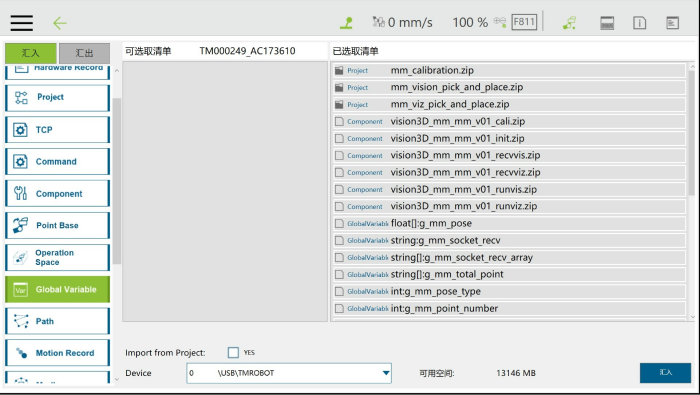Click TM000249_AC173610 robot name
Viewport: 700px width, 395px height.
click(x=247, y=51)
